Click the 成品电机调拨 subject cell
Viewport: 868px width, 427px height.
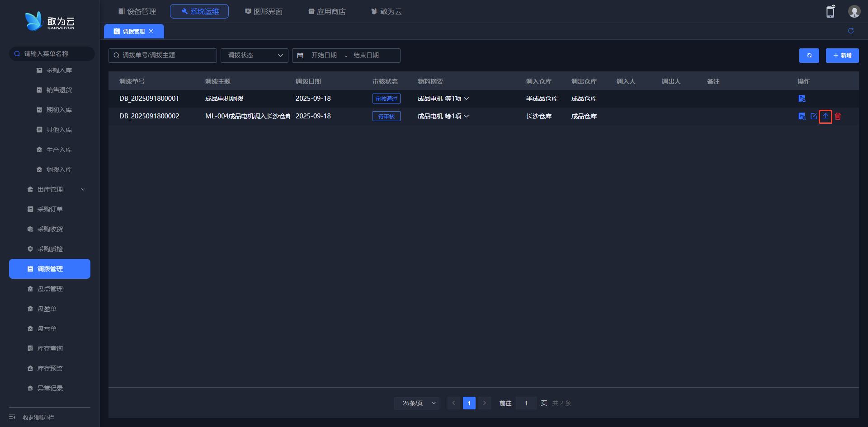[224, 99]
